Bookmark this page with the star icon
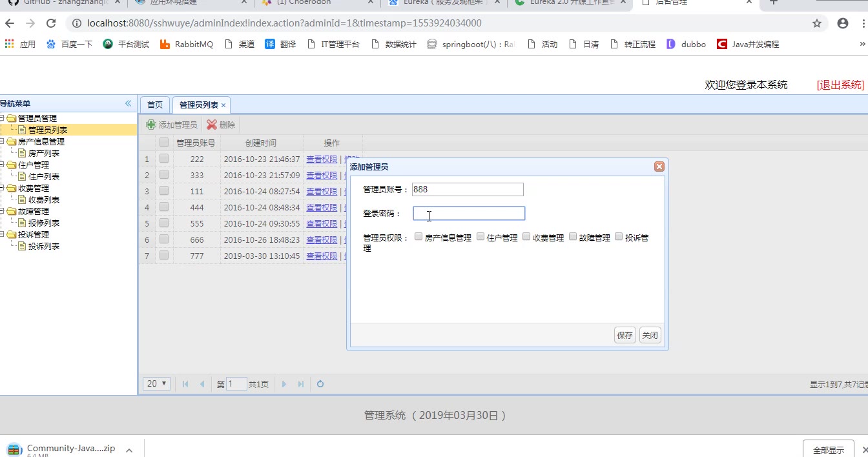This screenshot has width=868, height=457. coord(817,23)
